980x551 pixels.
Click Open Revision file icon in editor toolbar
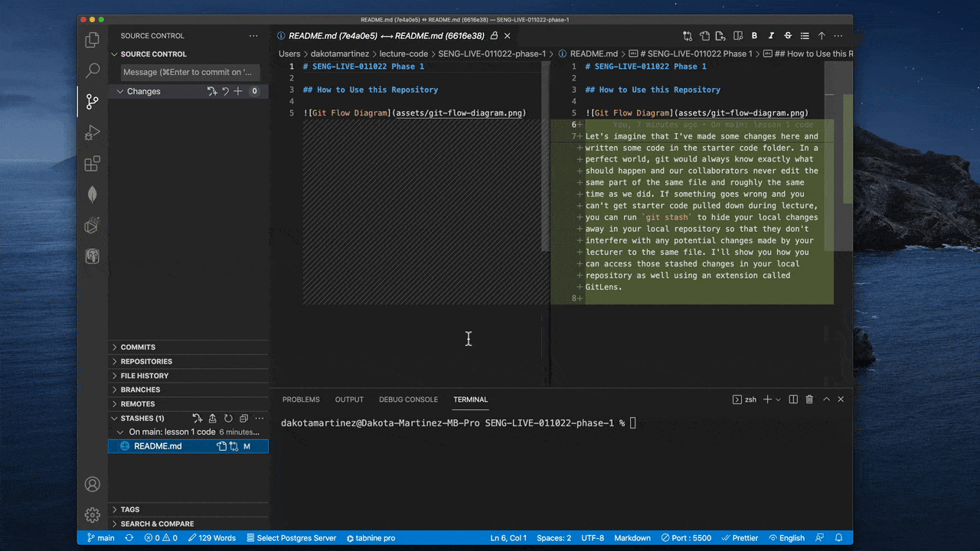point(720,36)
